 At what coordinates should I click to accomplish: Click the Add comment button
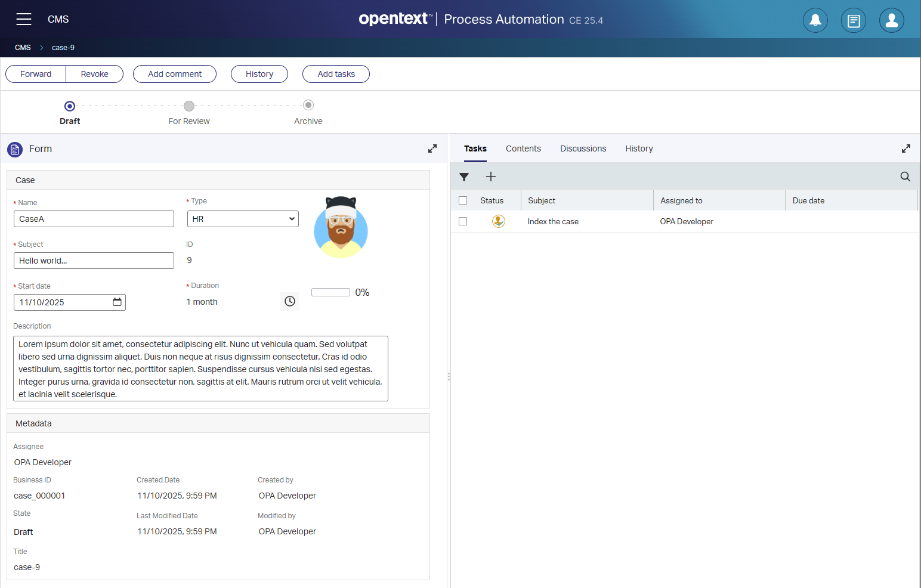[175, 74]
